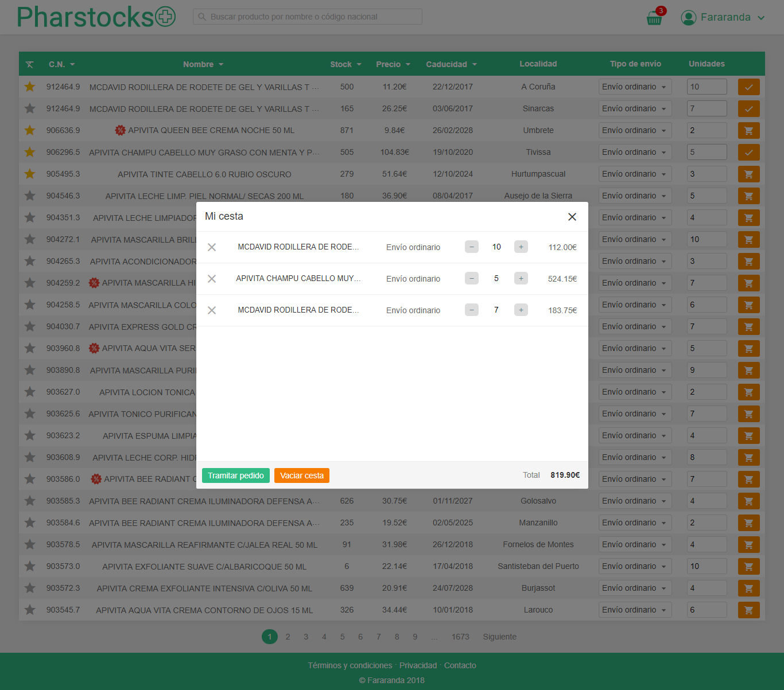Decrease quantity of APIVITA CHAMPU basket item

coord(472,279)
